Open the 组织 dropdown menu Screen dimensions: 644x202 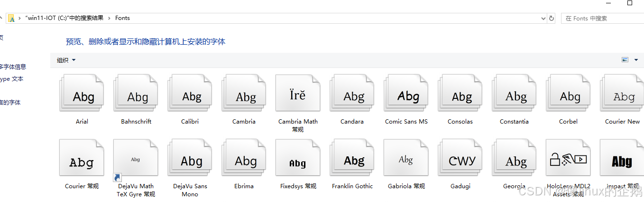coord(66,60)
